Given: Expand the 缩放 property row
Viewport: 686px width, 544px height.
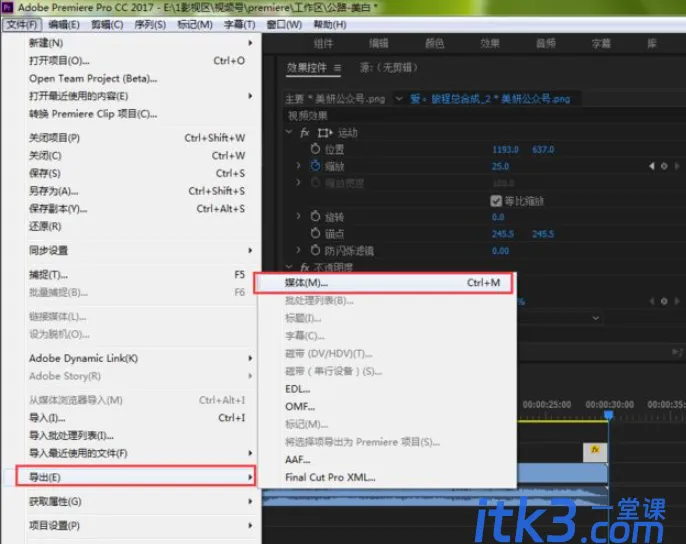Looking at the screenshot, I should click(298, 165).
